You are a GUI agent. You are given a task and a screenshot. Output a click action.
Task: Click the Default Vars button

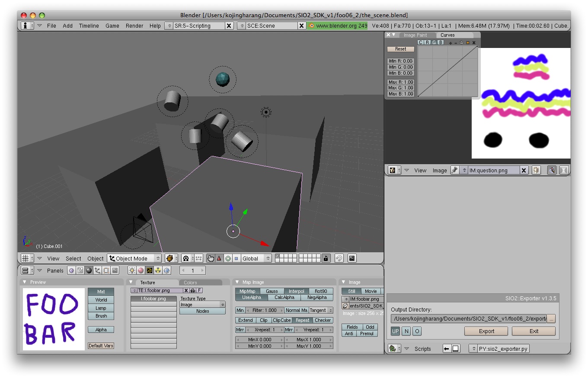click(101, 346)
